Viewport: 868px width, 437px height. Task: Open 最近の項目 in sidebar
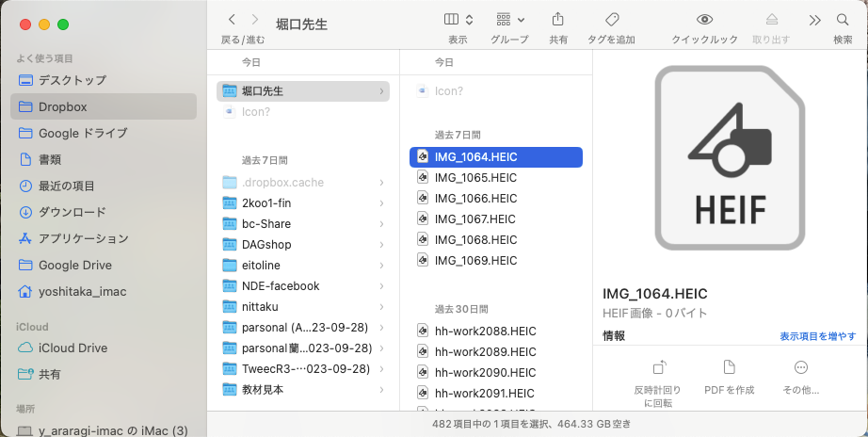[x=104, y=186]
